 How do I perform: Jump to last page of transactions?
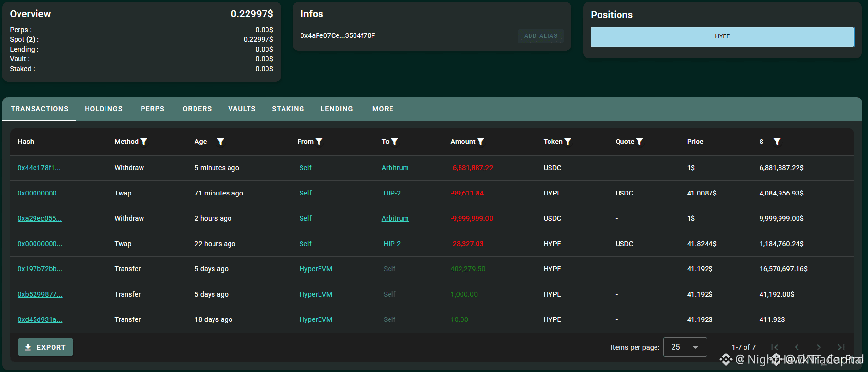point(841,347)
